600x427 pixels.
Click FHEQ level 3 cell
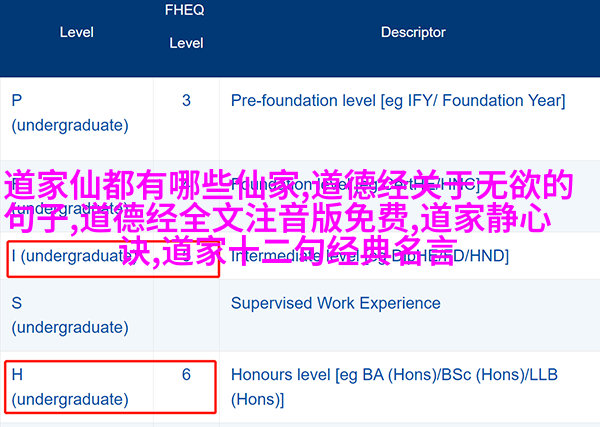pos(186,101)
